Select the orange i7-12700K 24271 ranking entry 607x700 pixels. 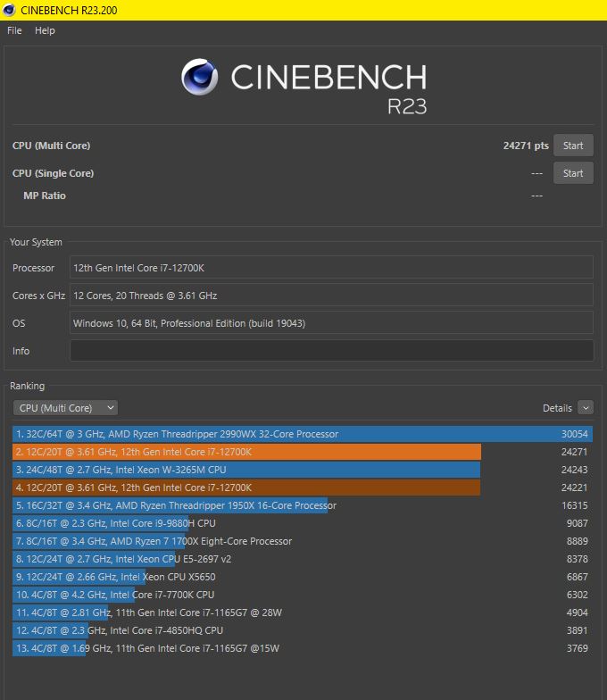(303, 452)
